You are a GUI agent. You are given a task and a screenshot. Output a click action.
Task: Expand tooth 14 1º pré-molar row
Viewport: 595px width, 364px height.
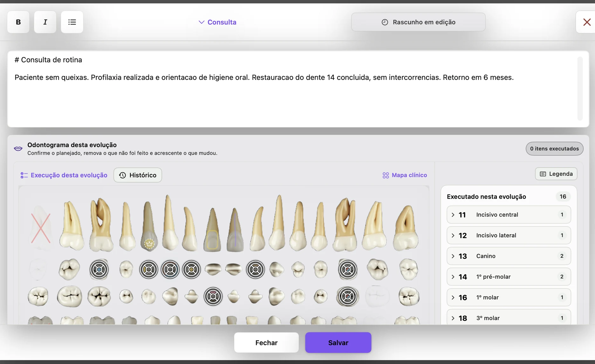coord(509,277)
